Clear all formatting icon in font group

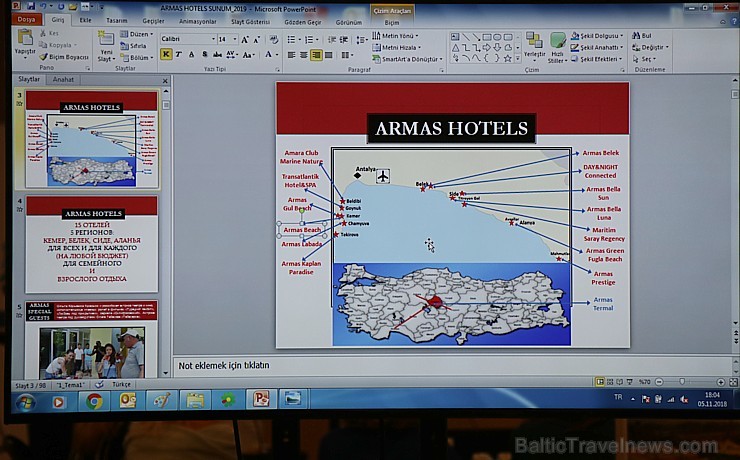273,40
